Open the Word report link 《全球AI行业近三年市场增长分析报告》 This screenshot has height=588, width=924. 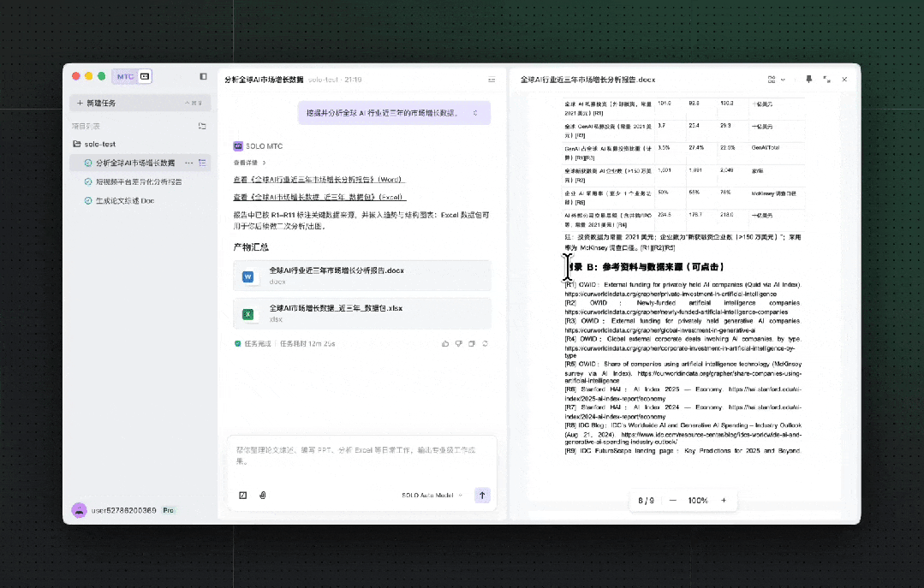coord(319,180)
